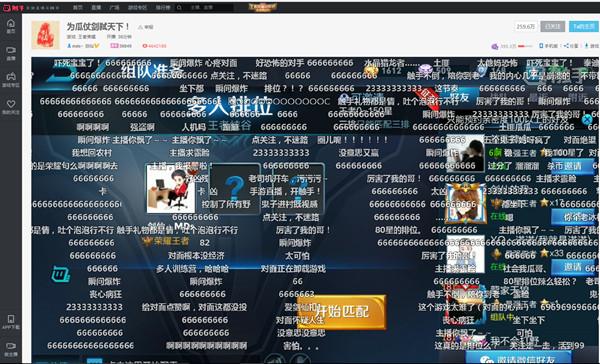Screen dimensions: 600x364
Task: Click the search magnifier icon in top bar
Action: pos(179,8)
